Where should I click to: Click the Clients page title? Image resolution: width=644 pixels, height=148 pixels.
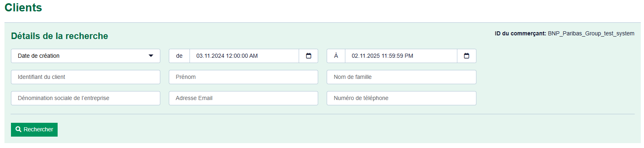(23, 8)
